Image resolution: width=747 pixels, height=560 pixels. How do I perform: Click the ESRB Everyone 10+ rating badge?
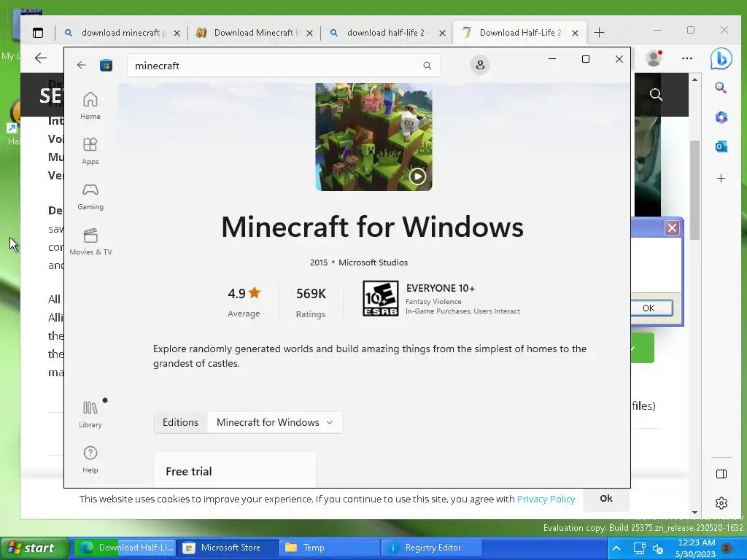click(x=380, y=298)
